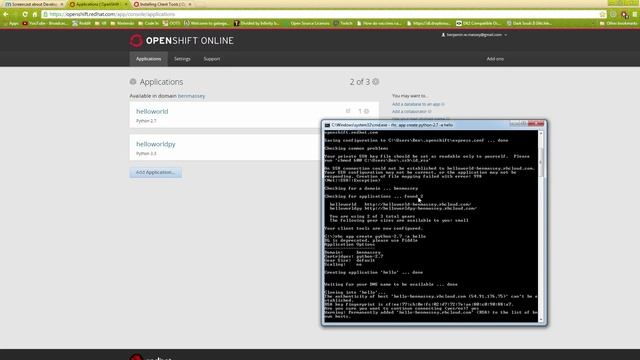Viewport: 640px width, 360px height.
Task: Click the Applications heading circle icon
Action: pyautogui.click(x=133, y=82)
